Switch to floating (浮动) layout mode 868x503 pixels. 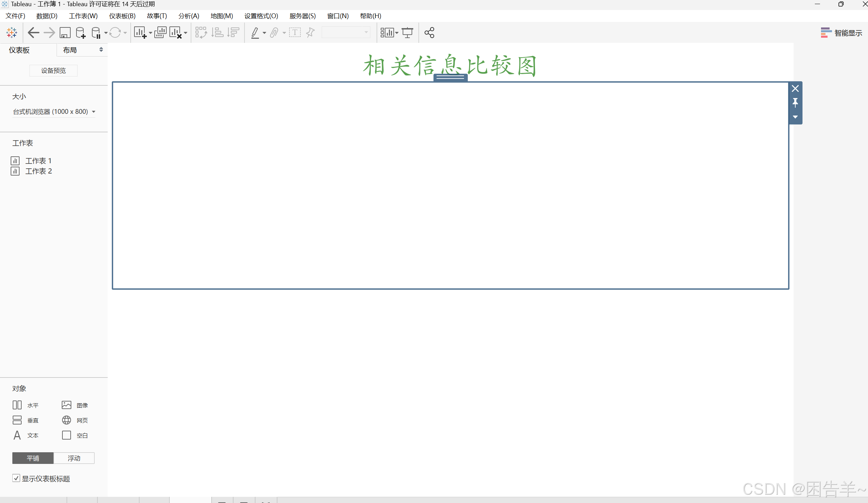click(74, 458)
